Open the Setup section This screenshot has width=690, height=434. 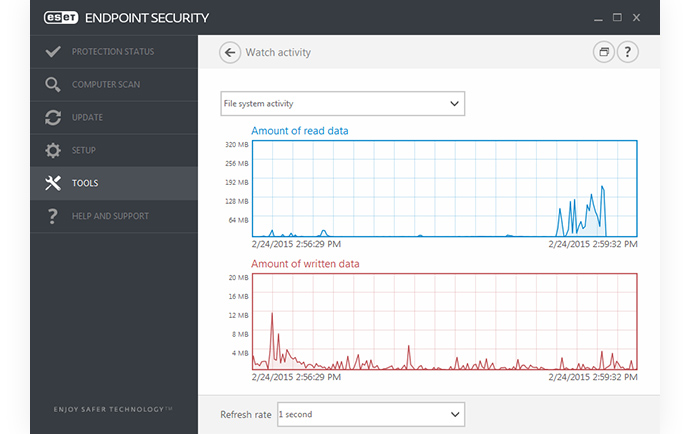coord(114,150)
